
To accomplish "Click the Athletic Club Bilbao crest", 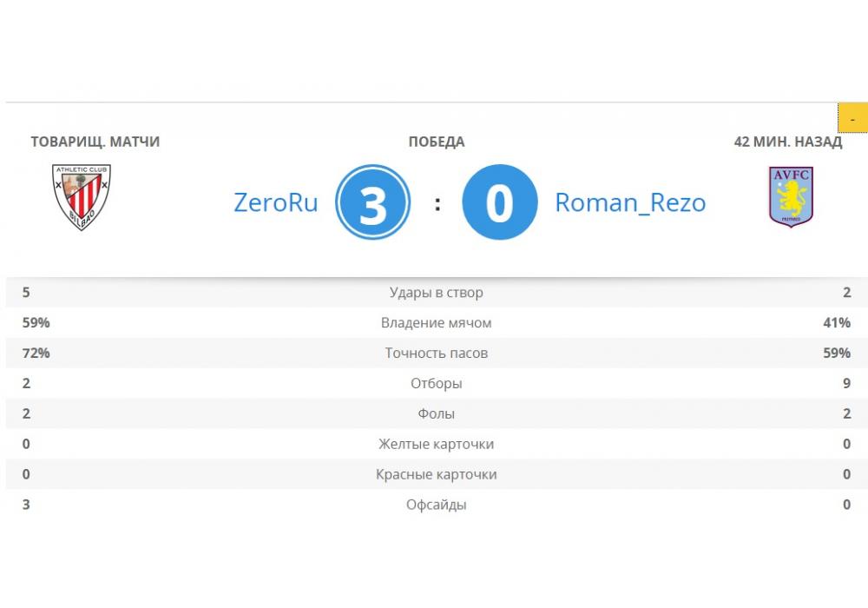I will [82, 196].
